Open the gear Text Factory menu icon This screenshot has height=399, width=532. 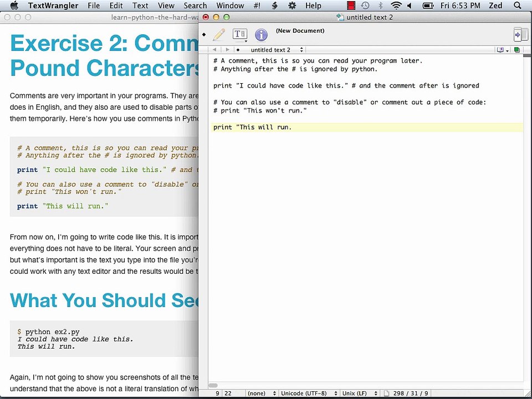[292, 6]
